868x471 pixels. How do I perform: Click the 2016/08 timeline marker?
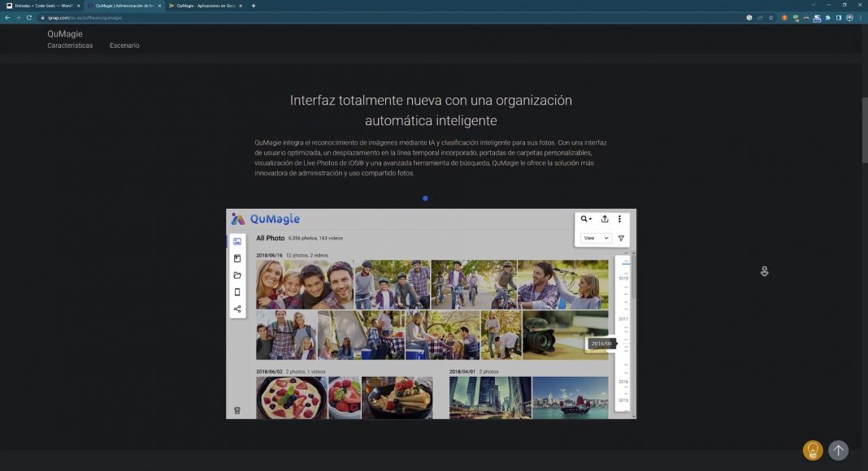pos(601,344)
